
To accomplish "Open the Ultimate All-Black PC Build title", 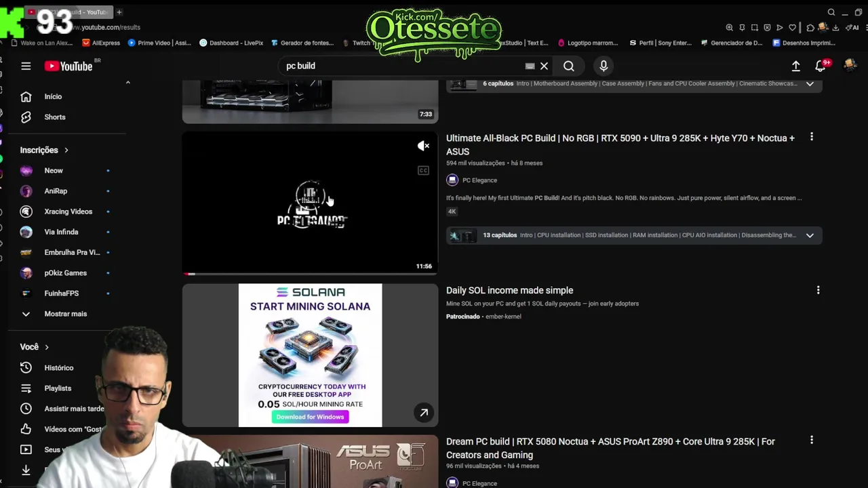I will tap(620, 144).
